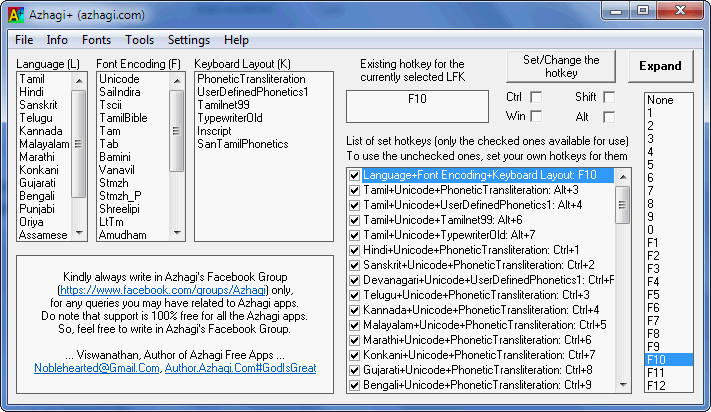
Task: Enable the Alt modifier checkbox
Action: click(x=609, y=117)
